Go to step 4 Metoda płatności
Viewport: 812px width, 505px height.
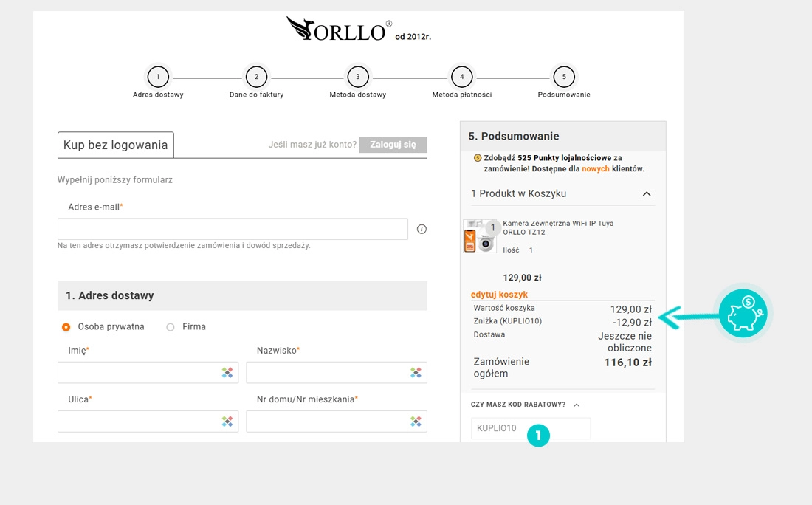pyautogui.click(x=461, y=77)
